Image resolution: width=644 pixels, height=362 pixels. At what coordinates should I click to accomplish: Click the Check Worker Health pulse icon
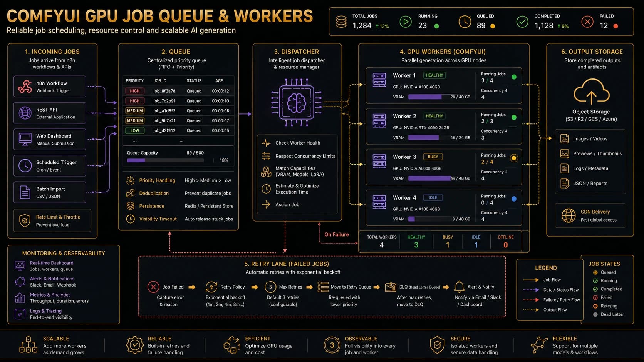266,143
